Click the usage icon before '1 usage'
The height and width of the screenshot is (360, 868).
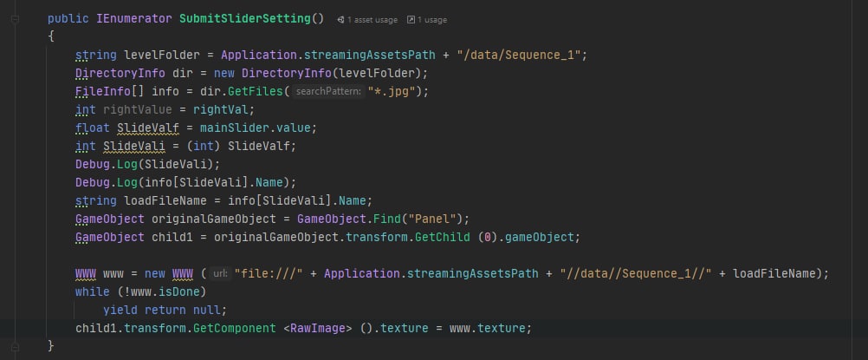411,20
